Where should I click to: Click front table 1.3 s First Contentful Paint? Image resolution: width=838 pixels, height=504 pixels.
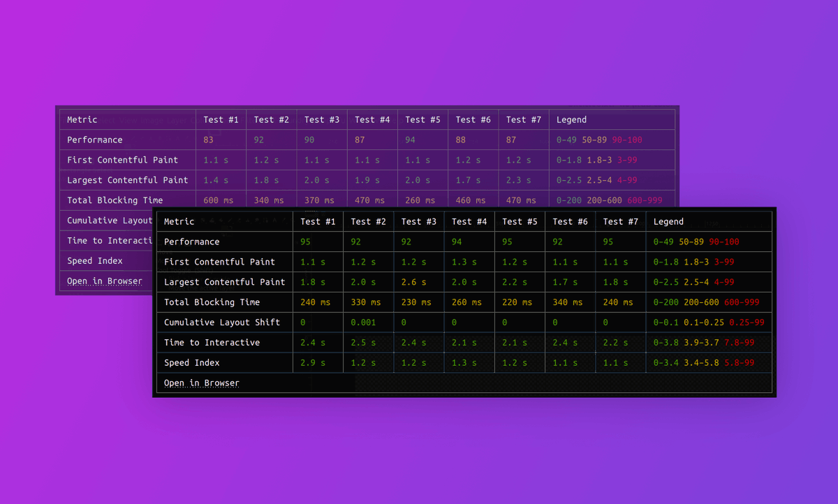pyautogui.click(x=464, y=262)
